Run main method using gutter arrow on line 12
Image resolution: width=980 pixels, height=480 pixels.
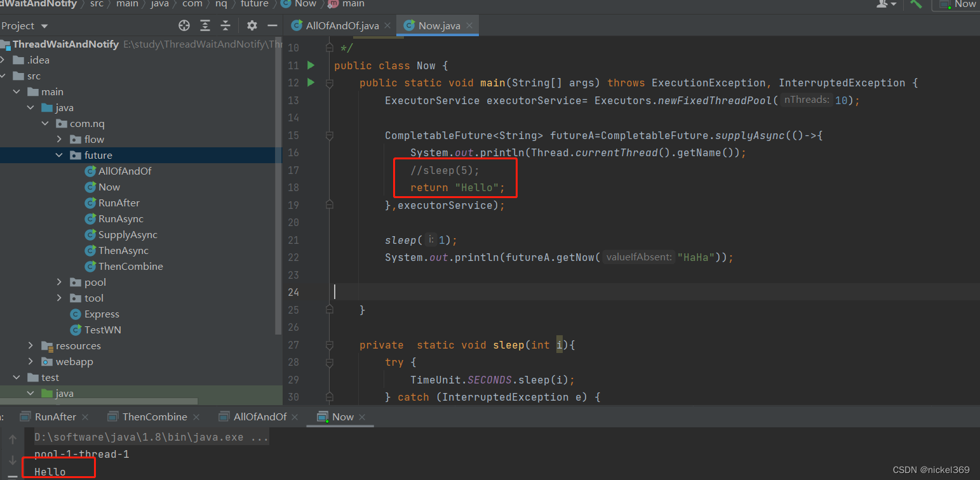click(x=311, y=82)
